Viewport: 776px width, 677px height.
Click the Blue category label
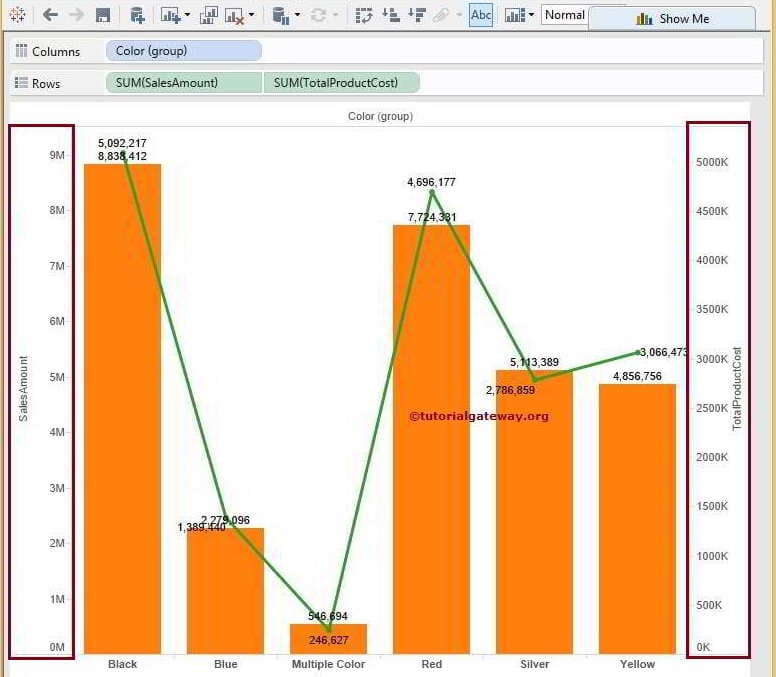click(226, 664)
